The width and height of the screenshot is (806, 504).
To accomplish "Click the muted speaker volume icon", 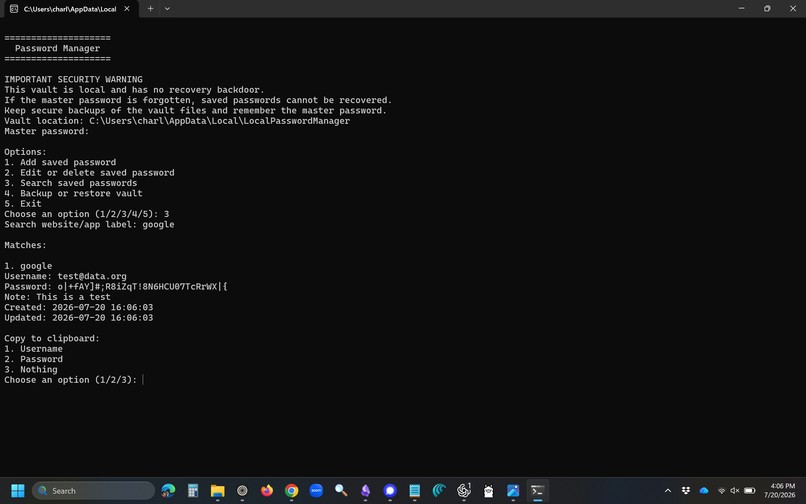I will click(735, 491).
